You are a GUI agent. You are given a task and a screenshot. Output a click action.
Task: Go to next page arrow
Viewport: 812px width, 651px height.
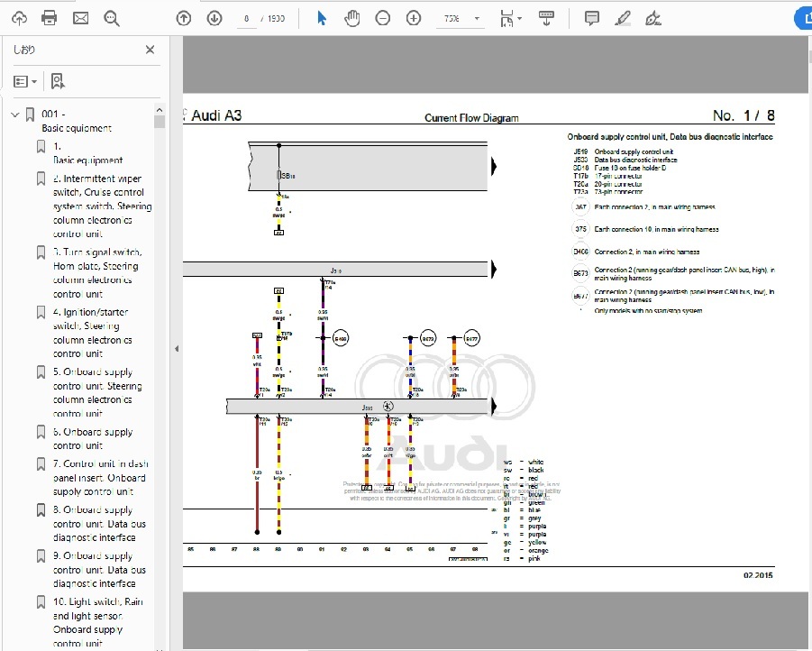214,19
